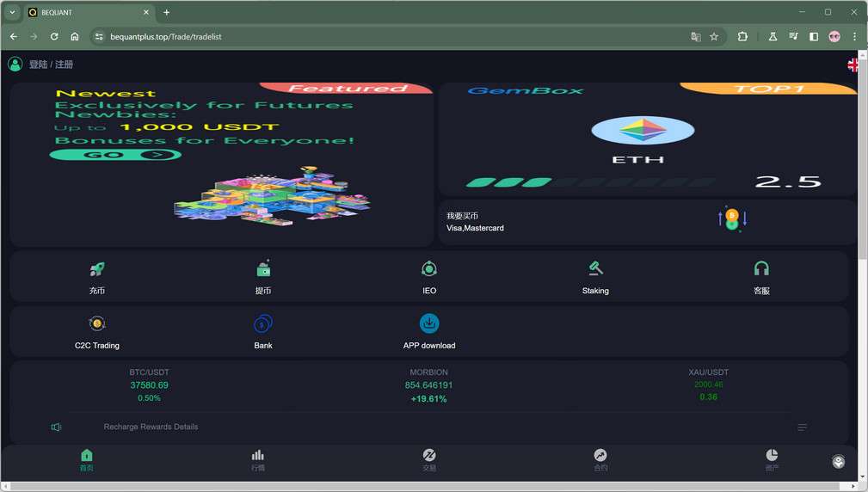Screen dimensions: 868x492
Task: Click the ETH progress bar
Action: click(591, 182)
